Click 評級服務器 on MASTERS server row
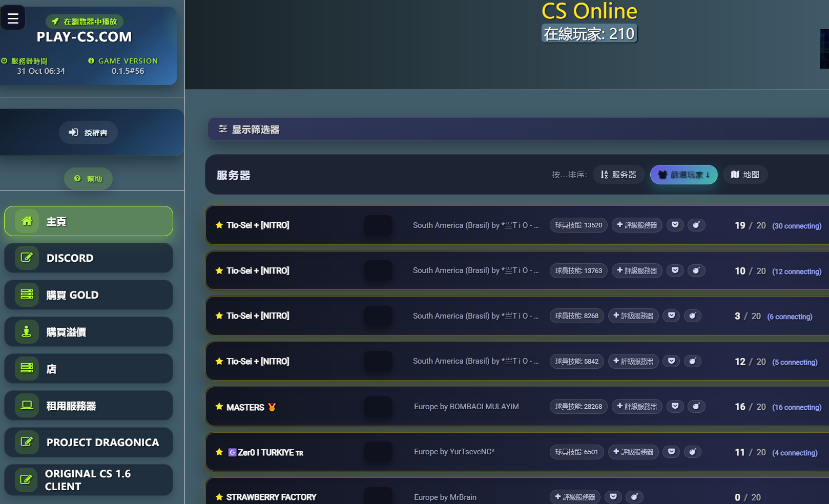Image resolution: width=829 pixels, height=504 pixels. point(637,407)
